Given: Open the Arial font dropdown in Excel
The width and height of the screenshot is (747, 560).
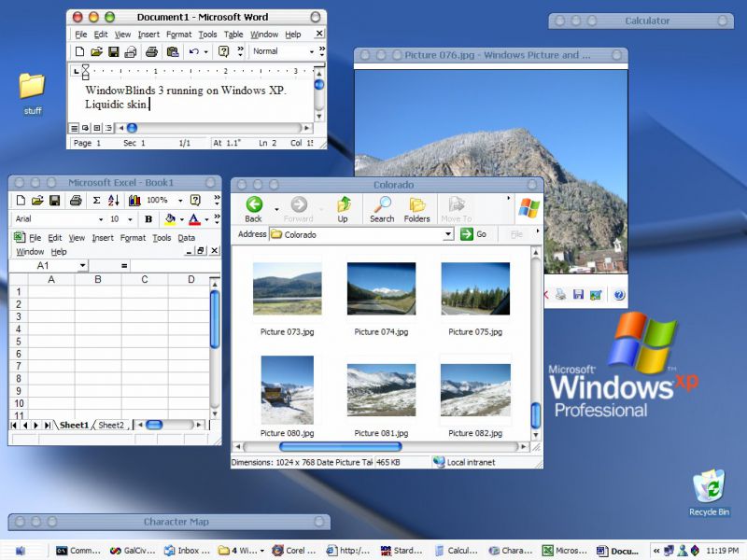Looking at the screenshot, I should click(102, 219).
